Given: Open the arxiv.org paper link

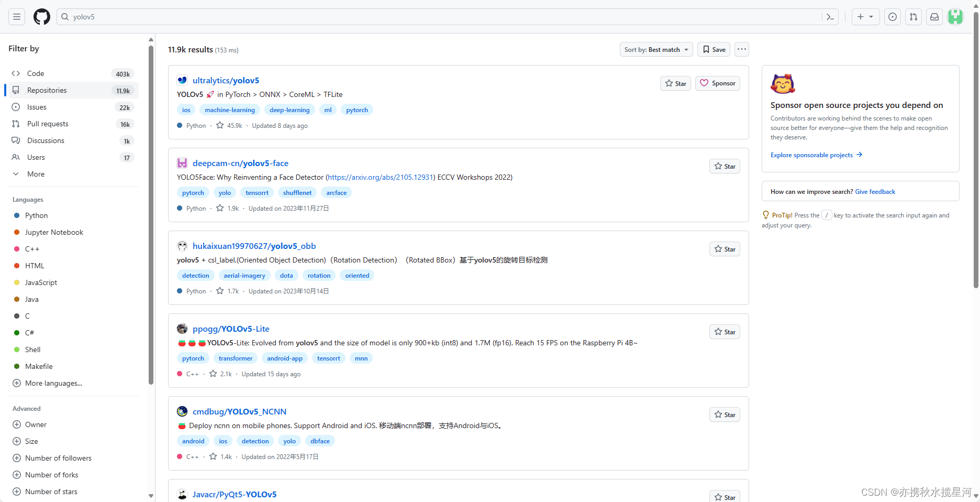Looking at the screenshot, I should (381, 177).
